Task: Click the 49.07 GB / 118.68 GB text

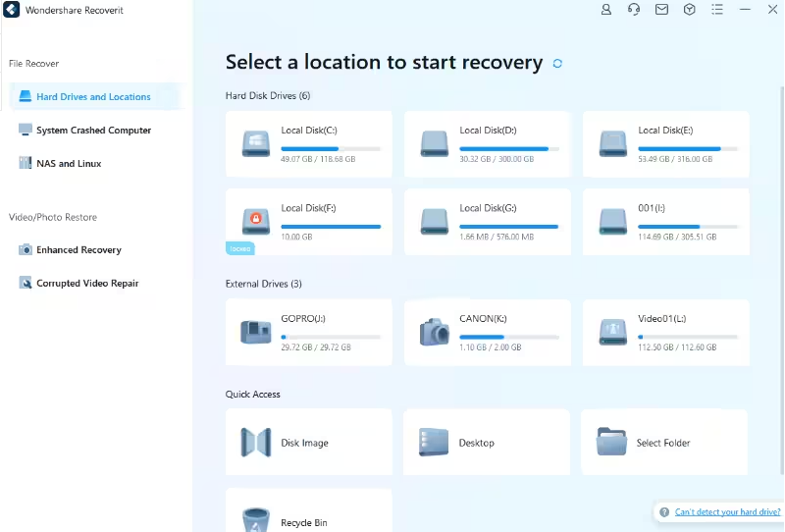Action: [318, 159]
